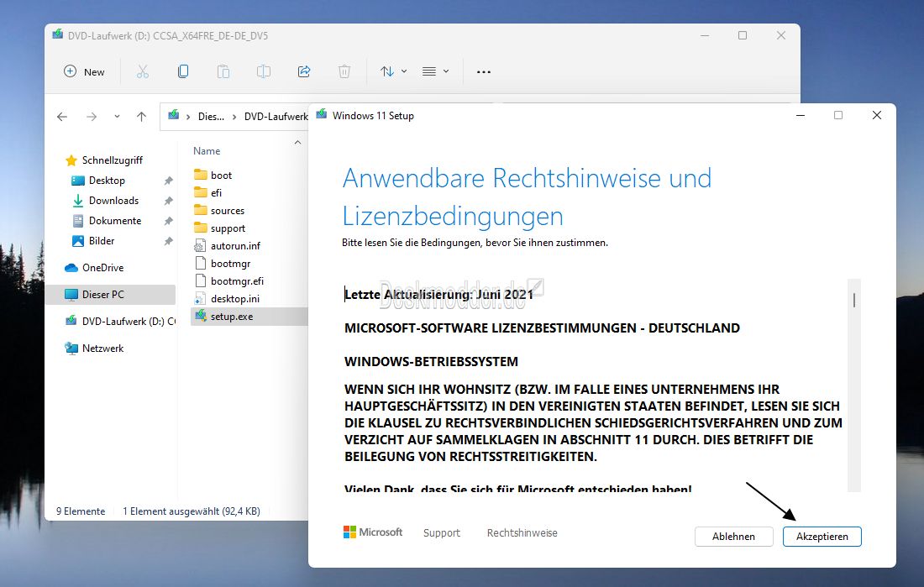The height and width of the screenshot is (587, 924).
Task: Select Schnellzugriff in navigation pane
Action: tap(113, 160)
